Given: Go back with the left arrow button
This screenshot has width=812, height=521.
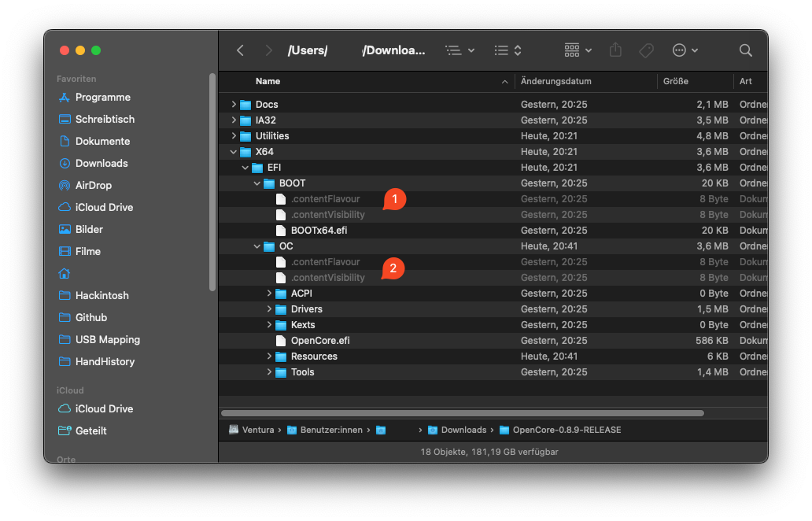Looking at the screenshot, I should (x=240, y=50).
